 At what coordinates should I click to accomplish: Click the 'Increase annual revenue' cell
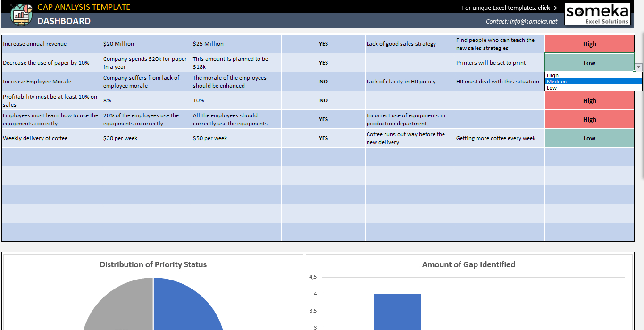pos(52,44)
